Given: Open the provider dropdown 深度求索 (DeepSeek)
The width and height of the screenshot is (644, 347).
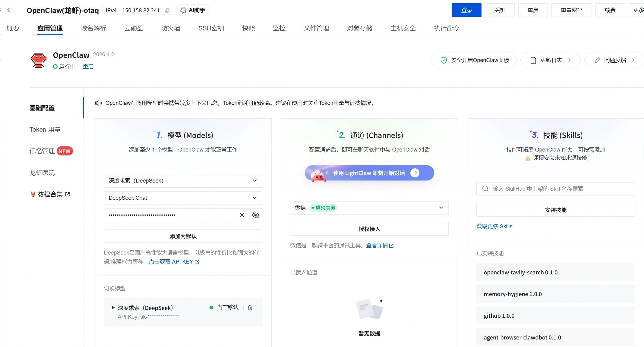Looking at the screenshot, I should pyautogui.click(x=183, y=181).
